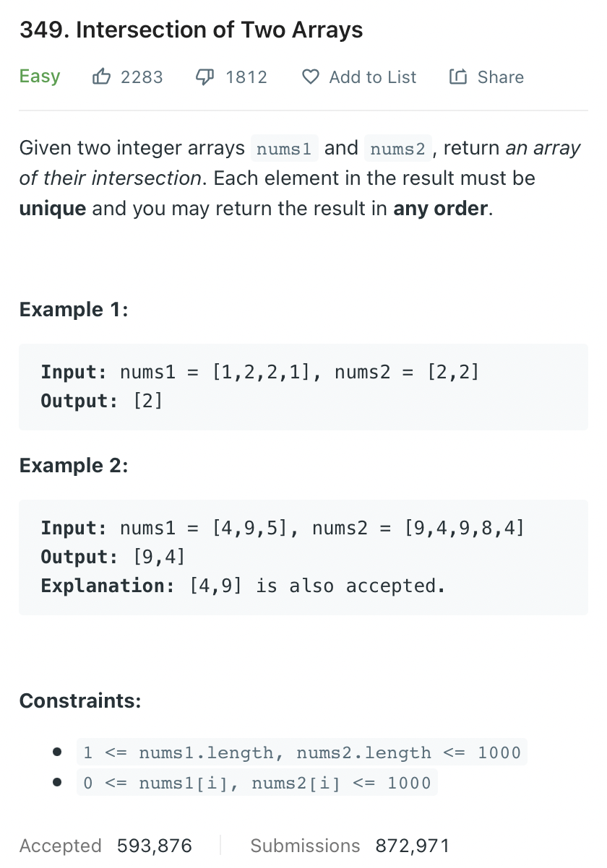Click the Explanation line in Example 2
The height and width of the screenshot is (868, 607).
[x=242, y=585]
